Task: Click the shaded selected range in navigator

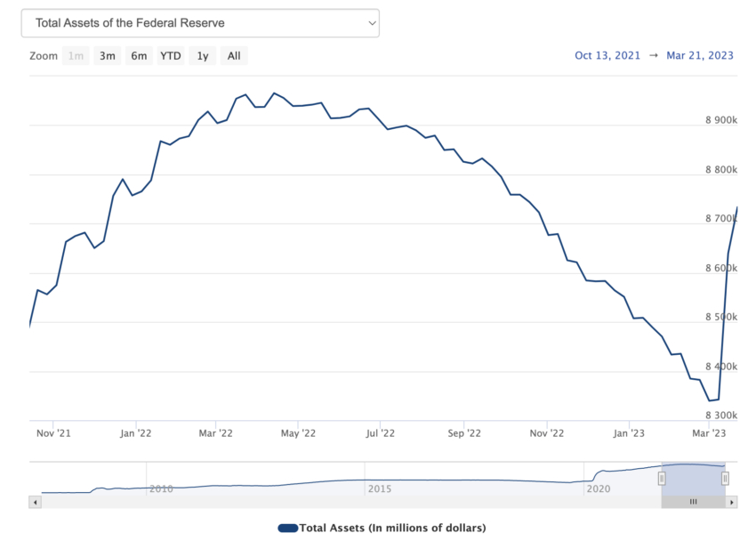Action: pos(694,479)
